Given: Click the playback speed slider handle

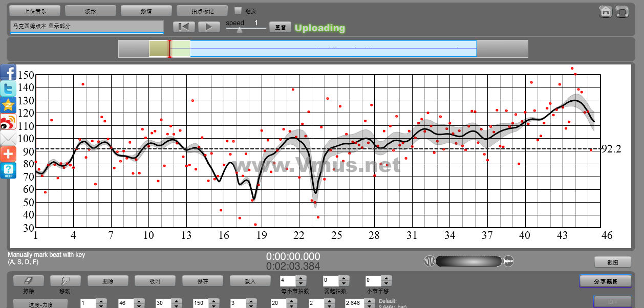Looking at the screenshot, I should pyautogui.click(x=239, y=30).
